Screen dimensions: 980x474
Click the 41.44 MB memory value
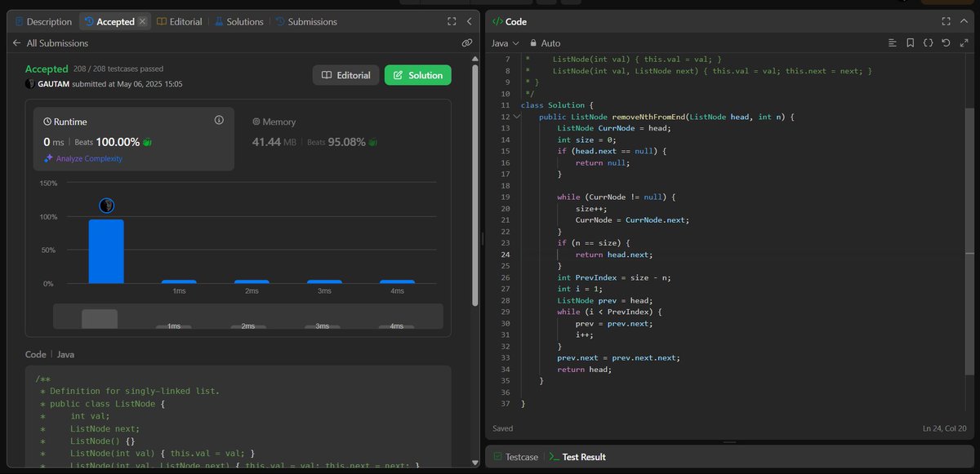coord(276,142)
